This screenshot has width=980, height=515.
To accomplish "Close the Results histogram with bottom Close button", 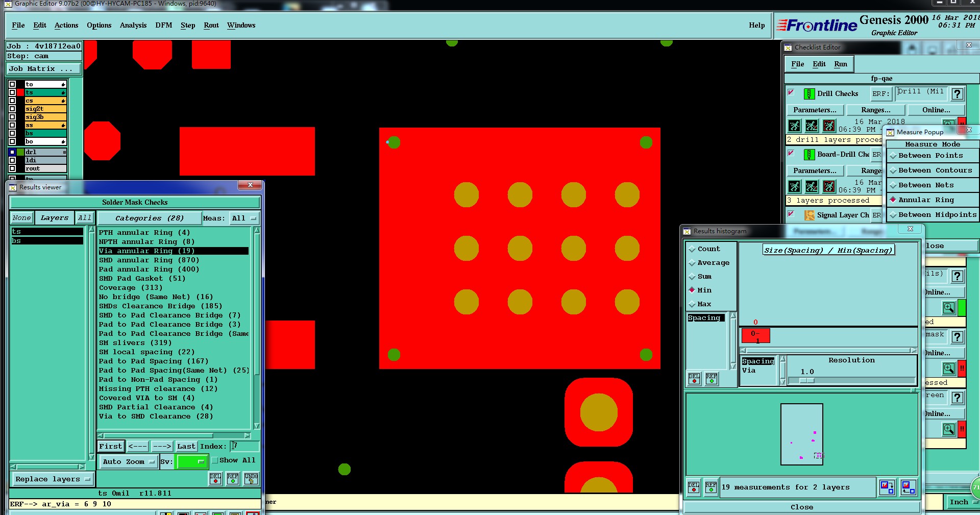I will point(802,507).
